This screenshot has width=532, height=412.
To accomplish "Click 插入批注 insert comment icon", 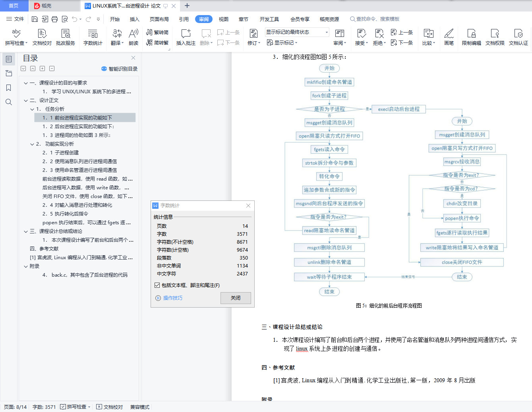I will coord(186,37).
